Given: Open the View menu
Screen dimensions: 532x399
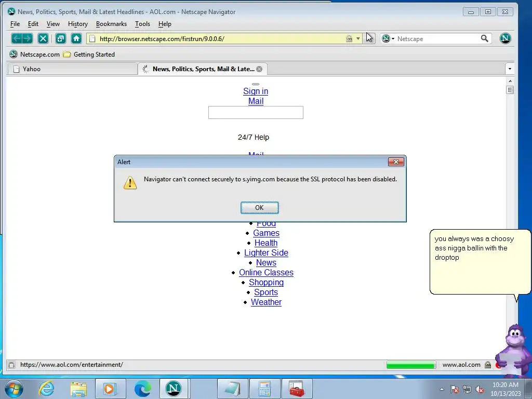Looking at the screenshot, I should click(x=53, y=24).
